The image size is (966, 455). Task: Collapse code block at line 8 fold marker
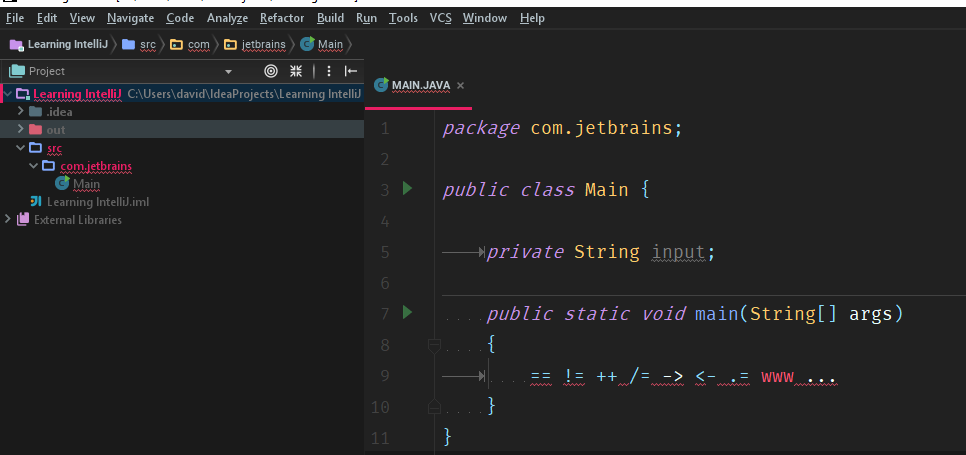434,345
